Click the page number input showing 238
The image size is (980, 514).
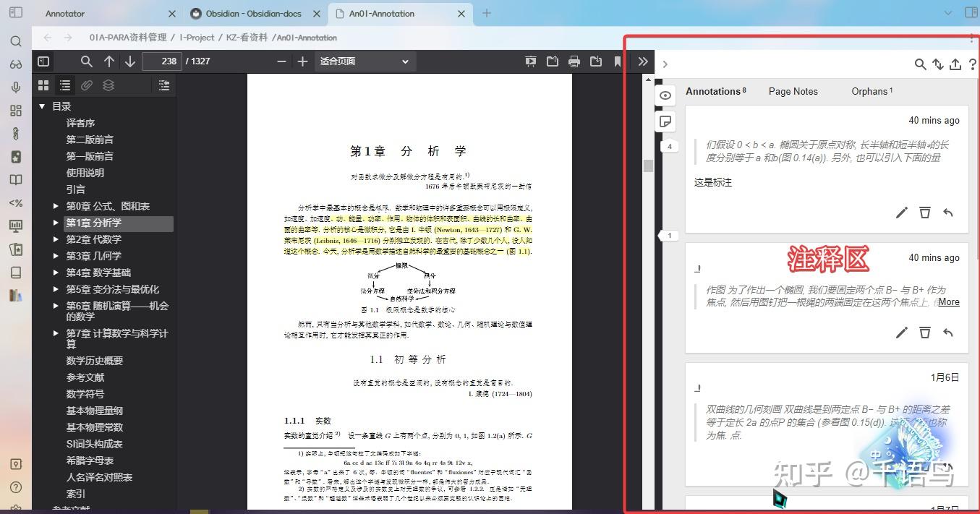coord(162,61)
